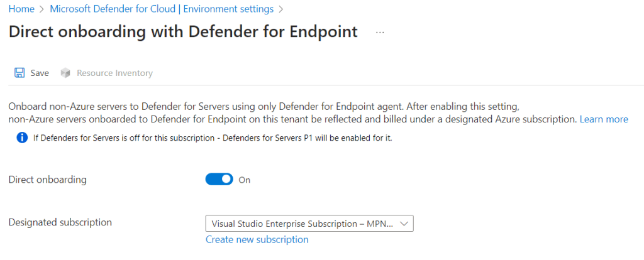
Task: Click the Create new subscription link
Action: click(257, 240)
